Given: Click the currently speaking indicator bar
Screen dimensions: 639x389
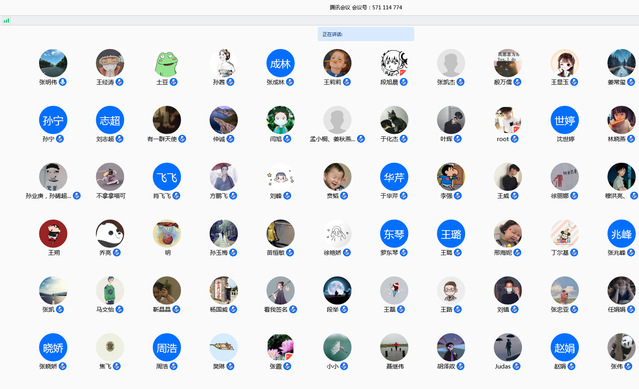Looking at the screenshot, I should [366, 34].
